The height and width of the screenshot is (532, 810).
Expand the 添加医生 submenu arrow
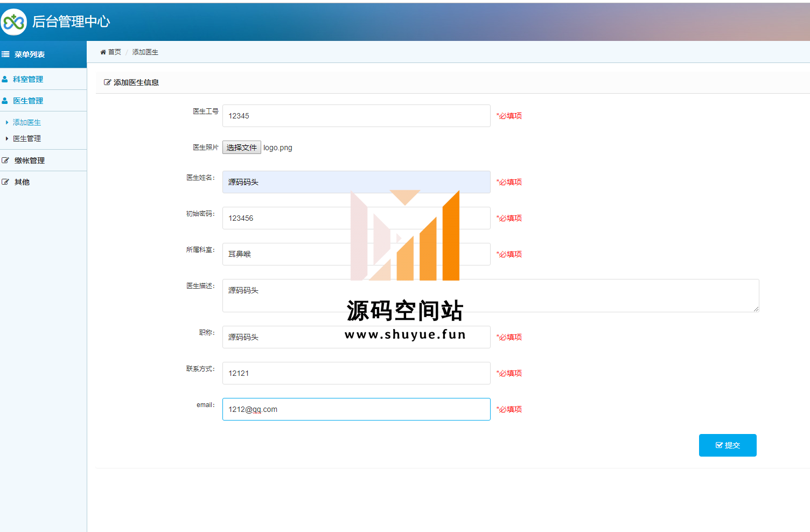pos(7,123)
